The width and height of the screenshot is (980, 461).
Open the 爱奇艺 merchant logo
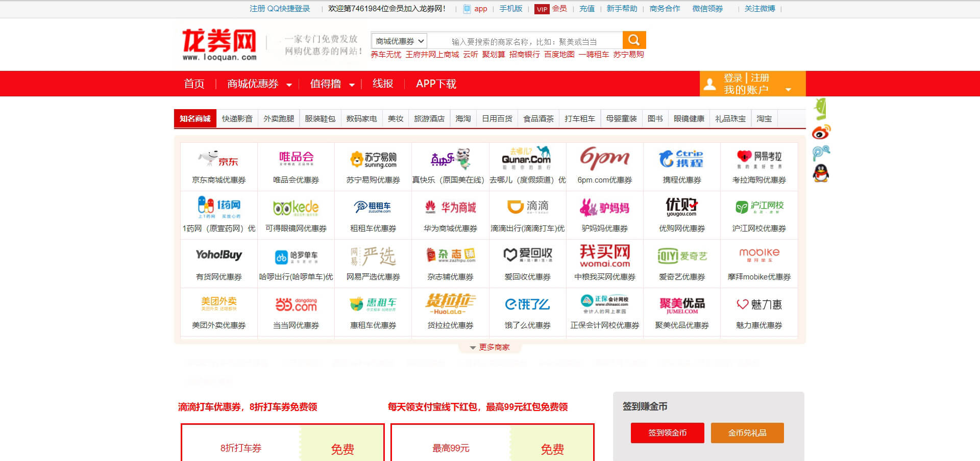pyautogui.click(x=681, y=255)
